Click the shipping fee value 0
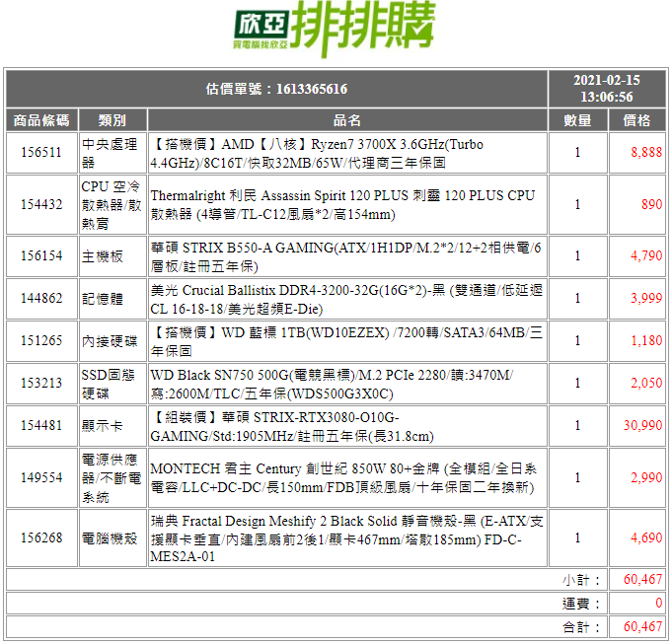Viewport: 672px width, 644px height. click(659, 604)
